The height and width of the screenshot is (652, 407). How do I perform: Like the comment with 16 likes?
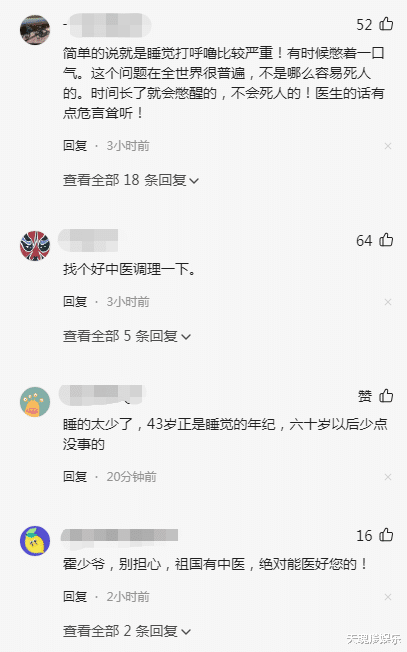pyautogui.click(x=386, y=535)
